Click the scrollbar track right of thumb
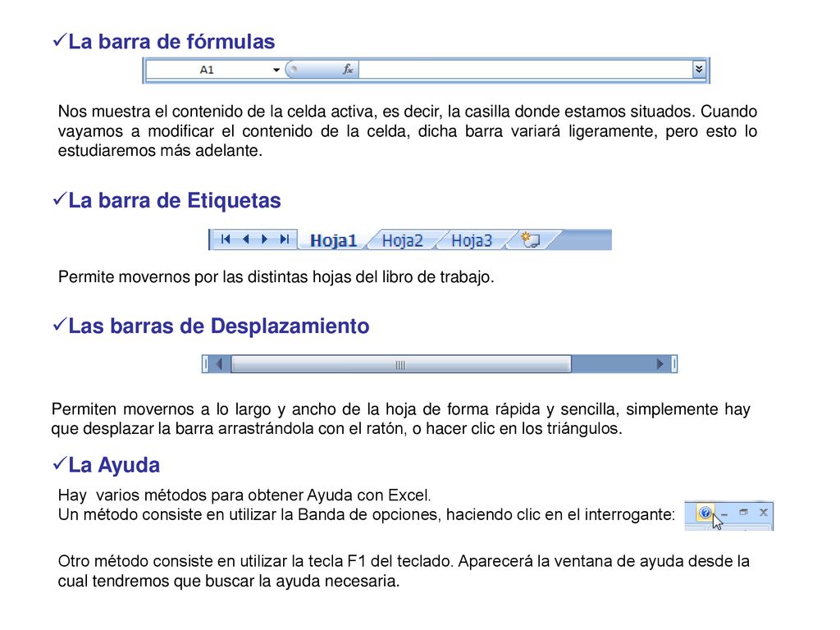Image resolution: width=840 pixels, height=630 pixels. tap(612, 364)
